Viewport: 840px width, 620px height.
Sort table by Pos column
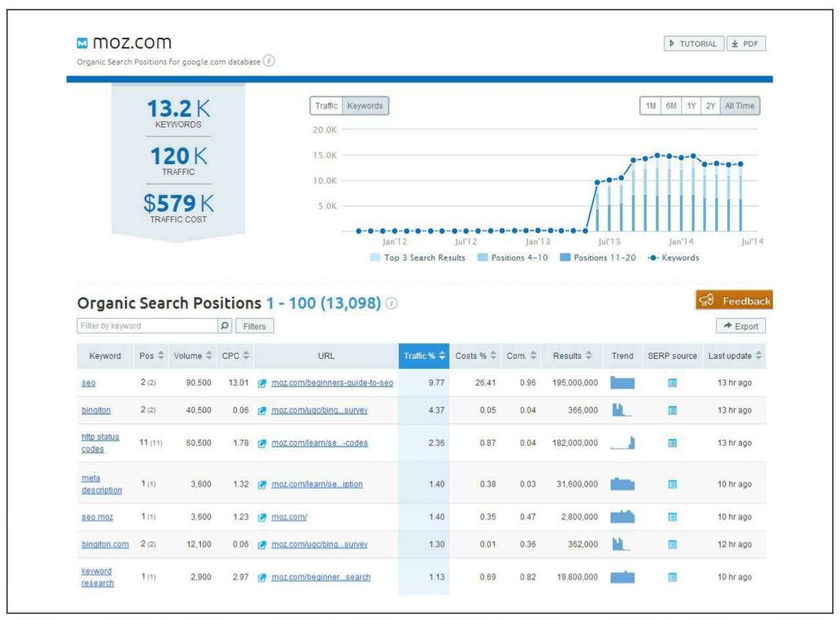152,356
